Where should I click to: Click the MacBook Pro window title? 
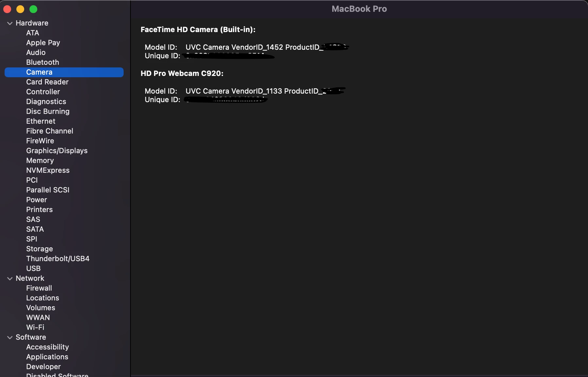tap(359, 9)
